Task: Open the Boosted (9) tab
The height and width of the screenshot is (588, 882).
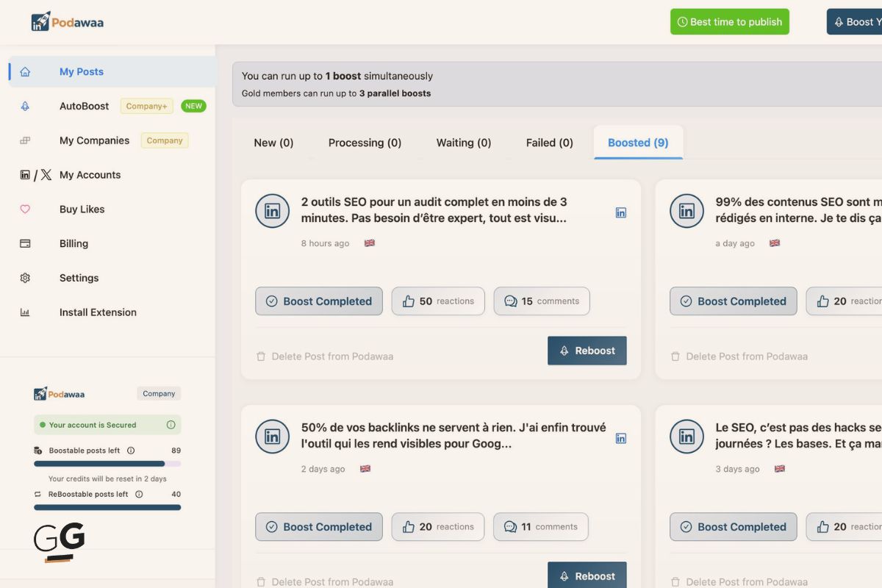Action: pos(637,143)
